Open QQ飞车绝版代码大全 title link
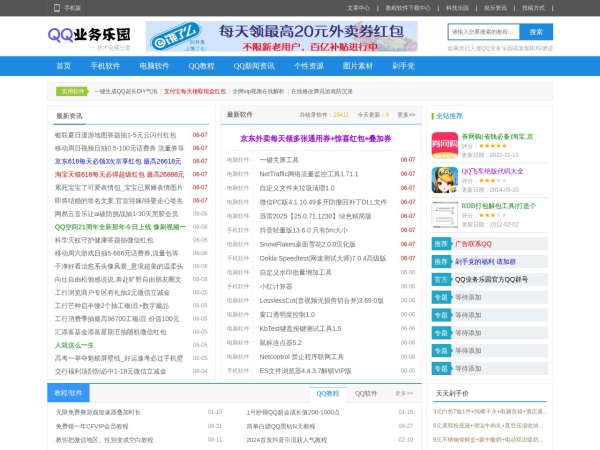The width and height of the screenshot is (600, 450). pos(492,171)
